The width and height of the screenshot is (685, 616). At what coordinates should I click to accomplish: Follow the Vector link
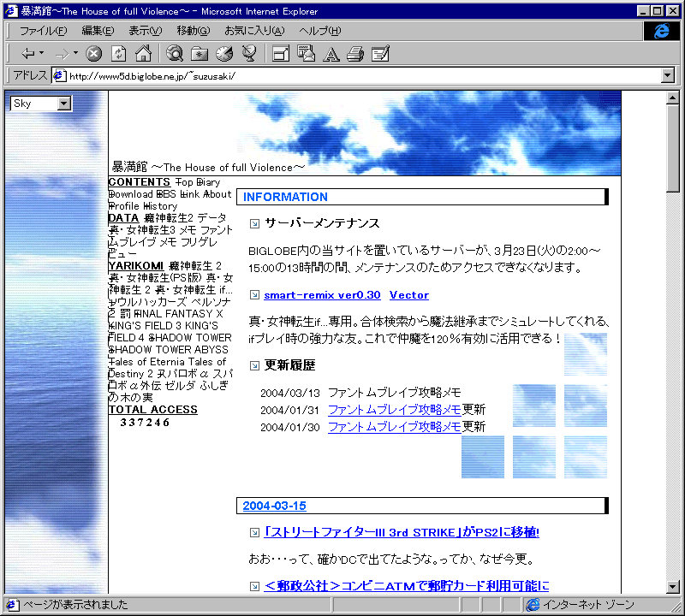click(x=409, y=295)
